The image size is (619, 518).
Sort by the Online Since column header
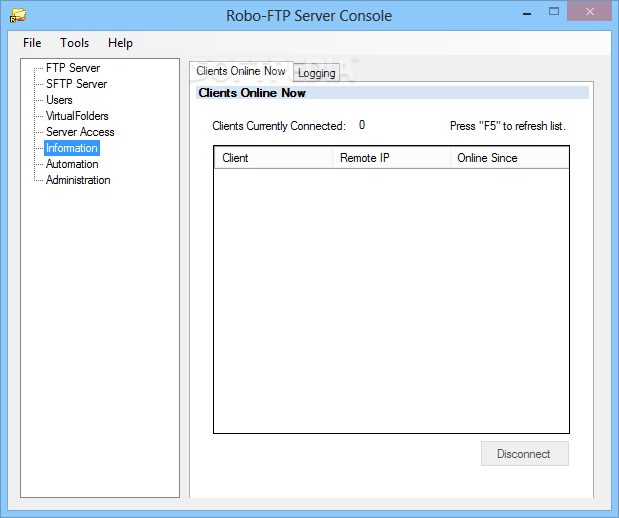coord(509,158)
